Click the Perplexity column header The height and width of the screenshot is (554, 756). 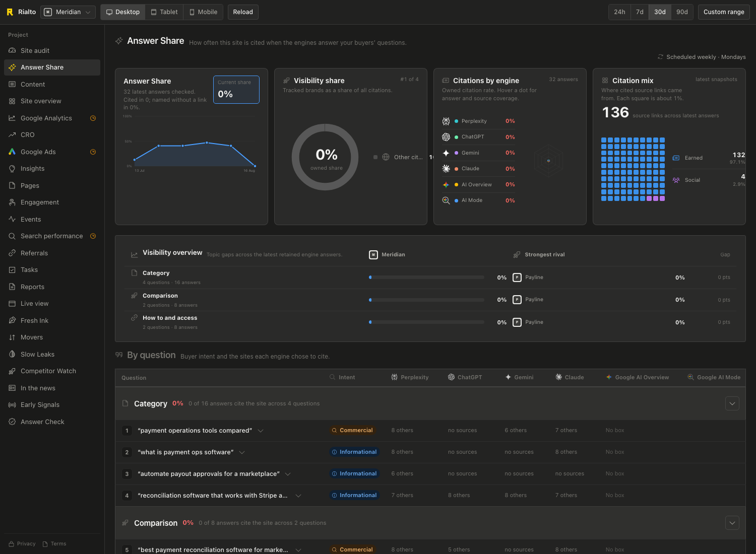410,377
